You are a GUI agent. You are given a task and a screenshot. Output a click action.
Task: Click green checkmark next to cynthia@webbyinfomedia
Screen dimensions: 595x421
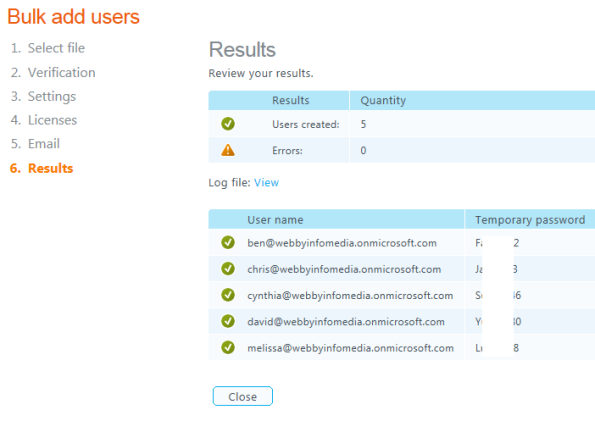click(228, 295)
